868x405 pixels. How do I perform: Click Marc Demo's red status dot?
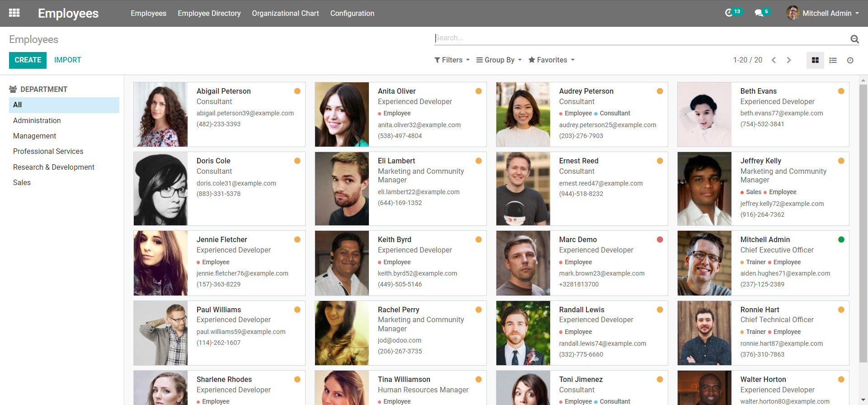click(660, 239)
